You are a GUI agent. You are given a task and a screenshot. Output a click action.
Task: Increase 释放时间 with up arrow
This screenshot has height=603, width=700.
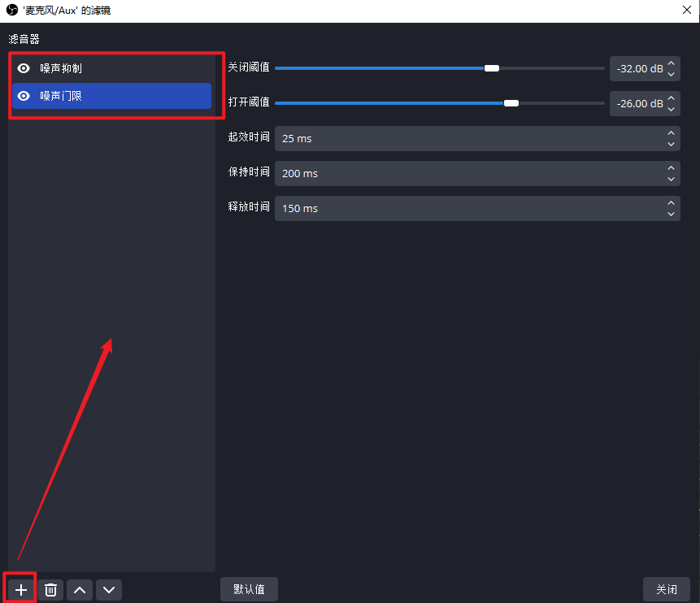(x=671, y=203)
